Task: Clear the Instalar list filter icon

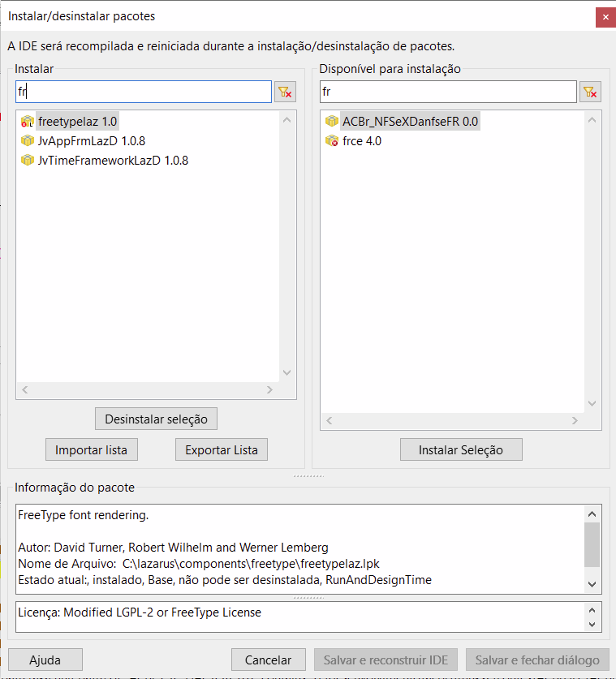Action: [x=285, y=92]
